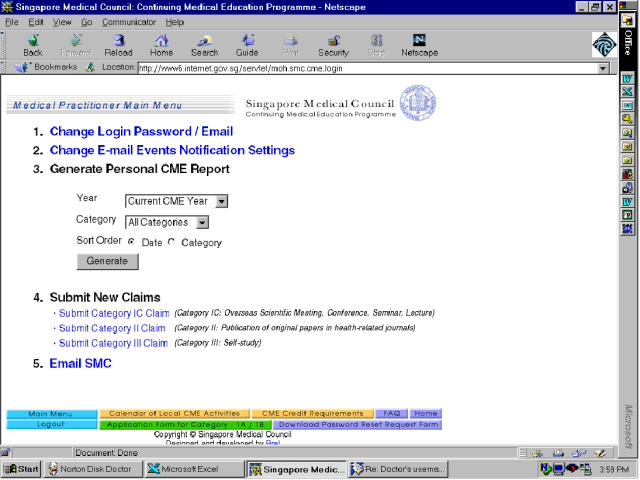Click the 3:59 PM taskbar clock
The image size is (640, 480).
coord(614,469)
